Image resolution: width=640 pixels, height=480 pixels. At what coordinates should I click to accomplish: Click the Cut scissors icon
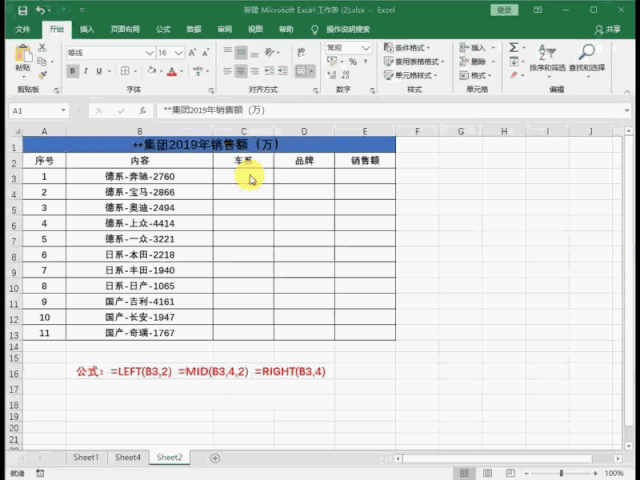pos(42,47)
